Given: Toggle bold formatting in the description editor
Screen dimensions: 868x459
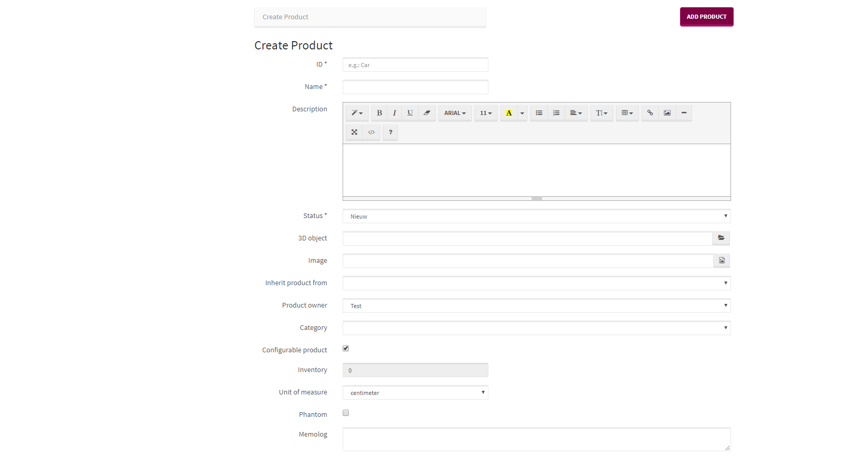Looking at the screenshot, I should 379,113.
